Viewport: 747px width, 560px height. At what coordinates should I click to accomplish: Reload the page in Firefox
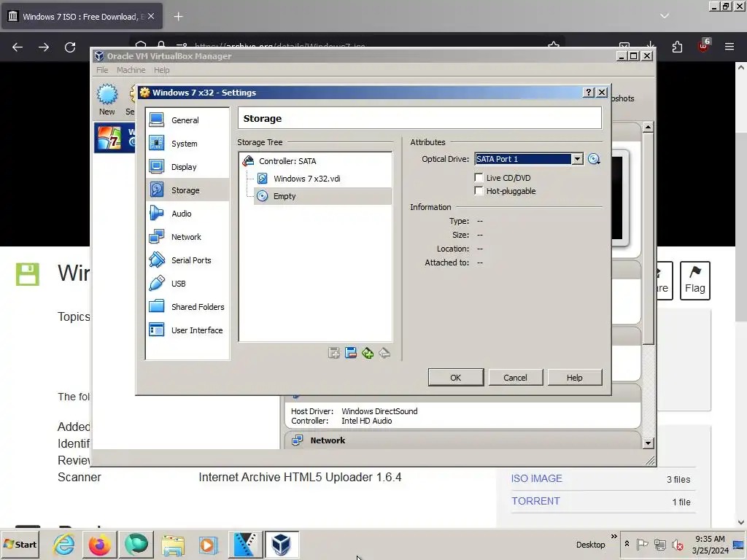pos(70,47)
